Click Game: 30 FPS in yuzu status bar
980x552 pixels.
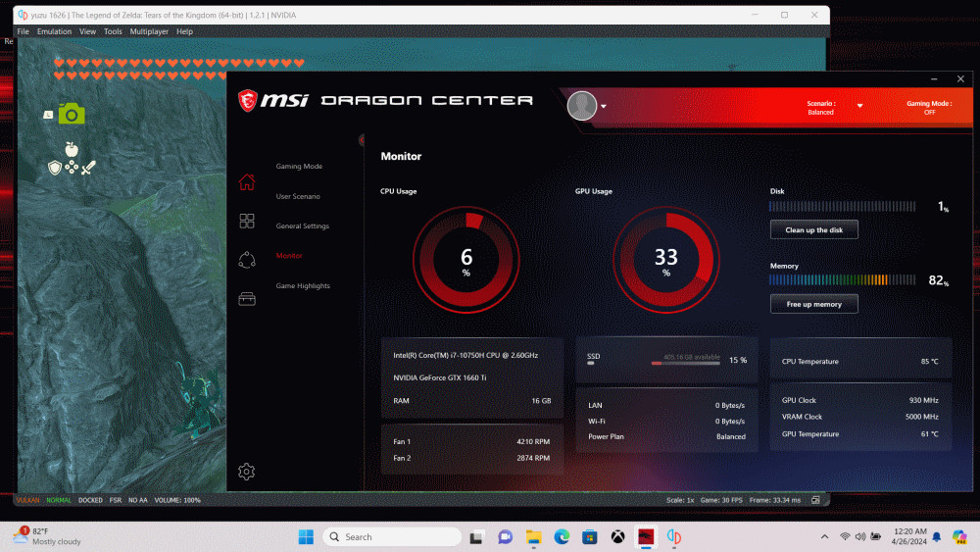pyautogui.click(x=721, y=500)
